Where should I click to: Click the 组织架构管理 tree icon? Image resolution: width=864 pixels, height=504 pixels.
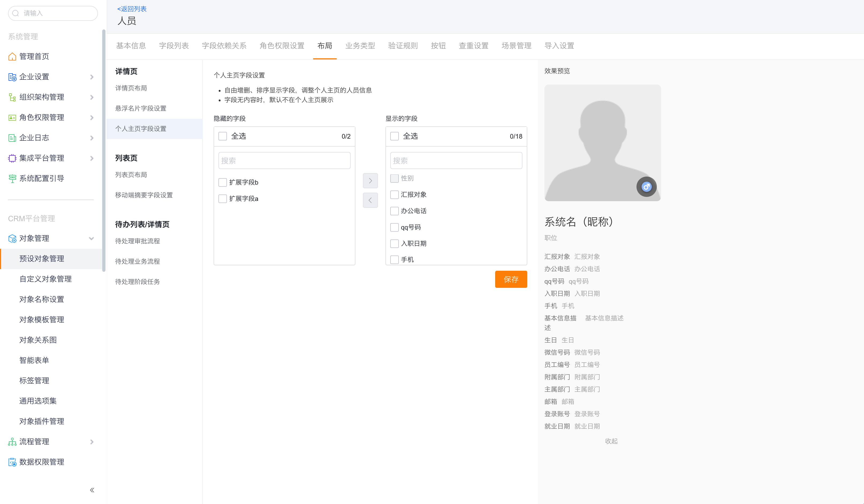point(12,97)
